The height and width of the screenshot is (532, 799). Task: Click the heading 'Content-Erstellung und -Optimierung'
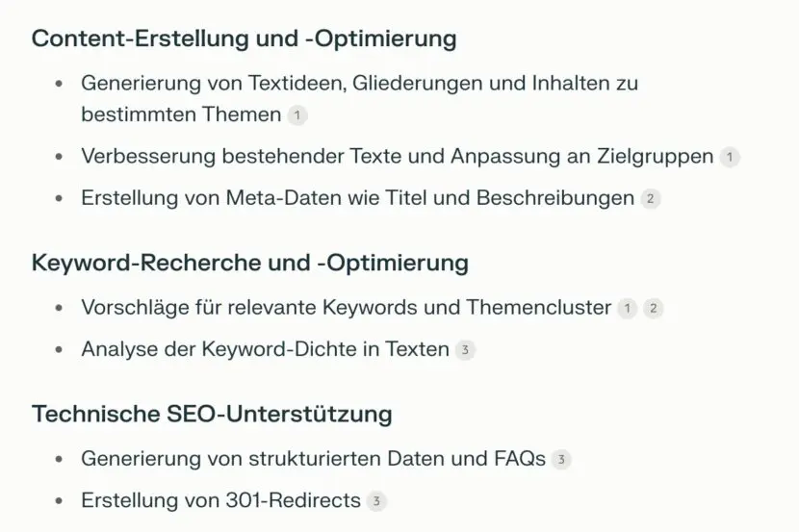tap(245, 38)
